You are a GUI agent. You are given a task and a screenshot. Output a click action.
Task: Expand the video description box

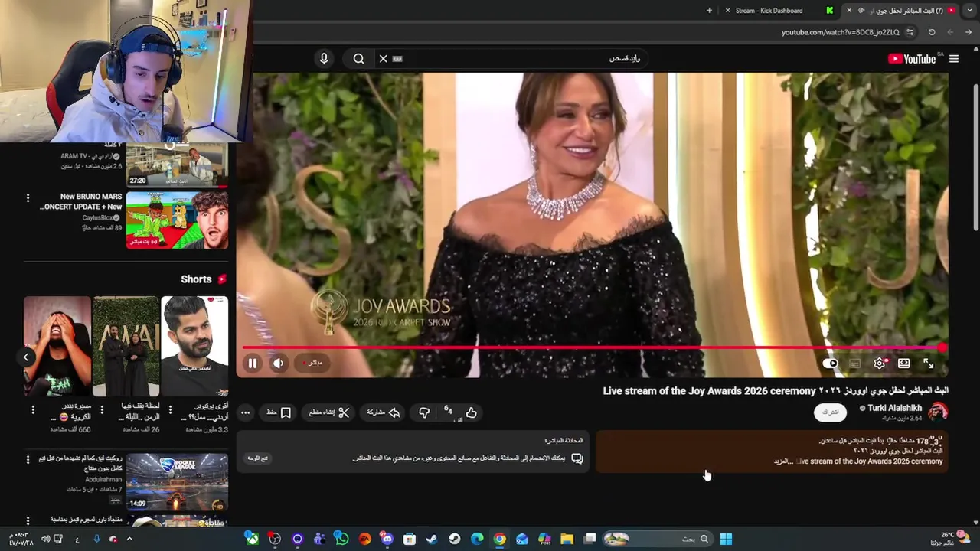click(x=772, y=452)
